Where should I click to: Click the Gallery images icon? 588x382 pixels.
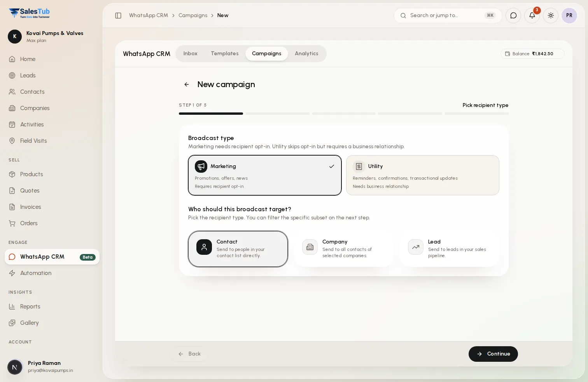point(12,323)
